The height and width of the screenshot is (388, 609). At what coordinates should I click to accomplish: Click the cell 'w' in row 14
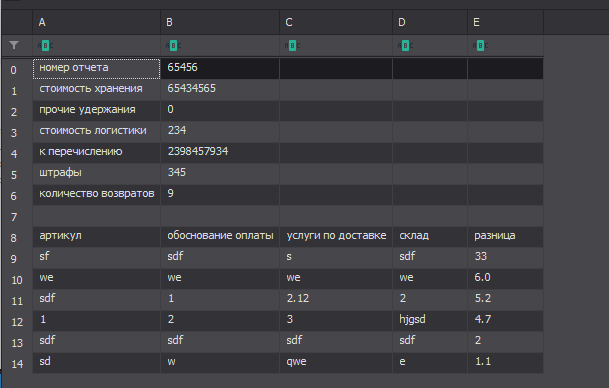(220, 363)
